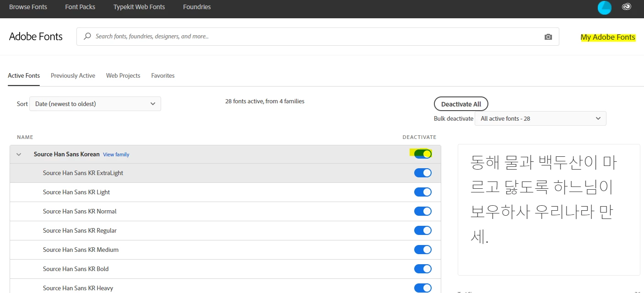Open the Web Projects tab
The height and width of the screenshot is (293, 644).
tap(123, 75)
